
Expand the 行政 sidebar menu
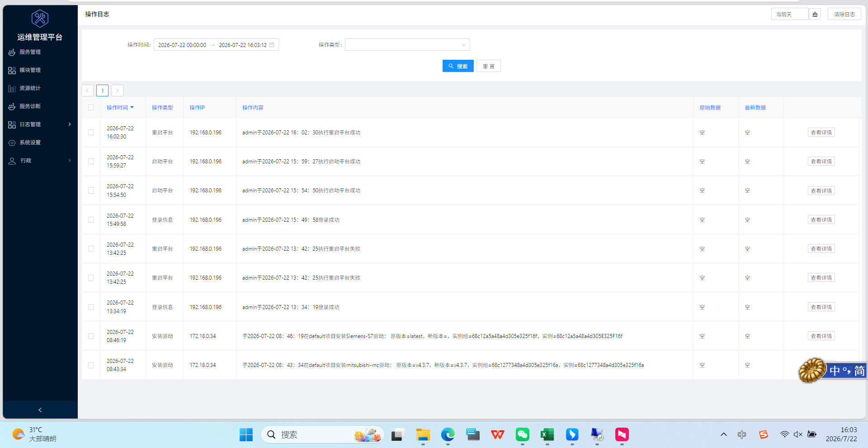40,161
